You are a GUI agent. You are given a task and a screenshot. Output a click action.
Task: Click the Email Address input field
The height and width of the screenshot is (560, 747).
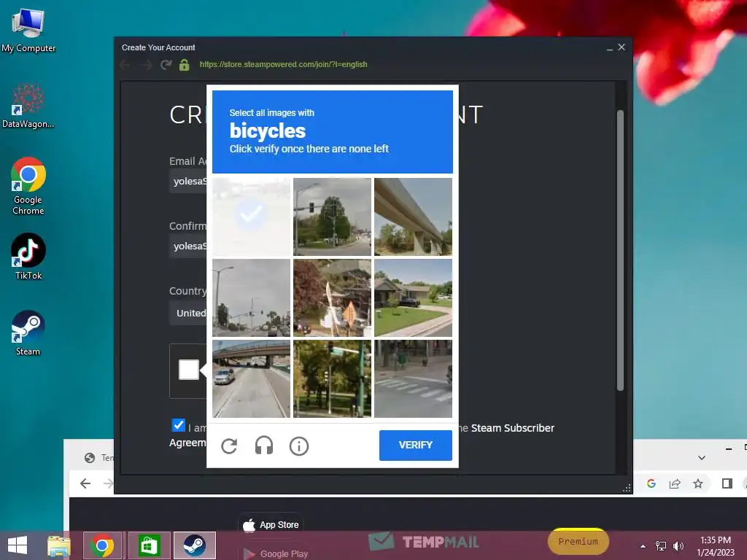[x=188, y=182]
